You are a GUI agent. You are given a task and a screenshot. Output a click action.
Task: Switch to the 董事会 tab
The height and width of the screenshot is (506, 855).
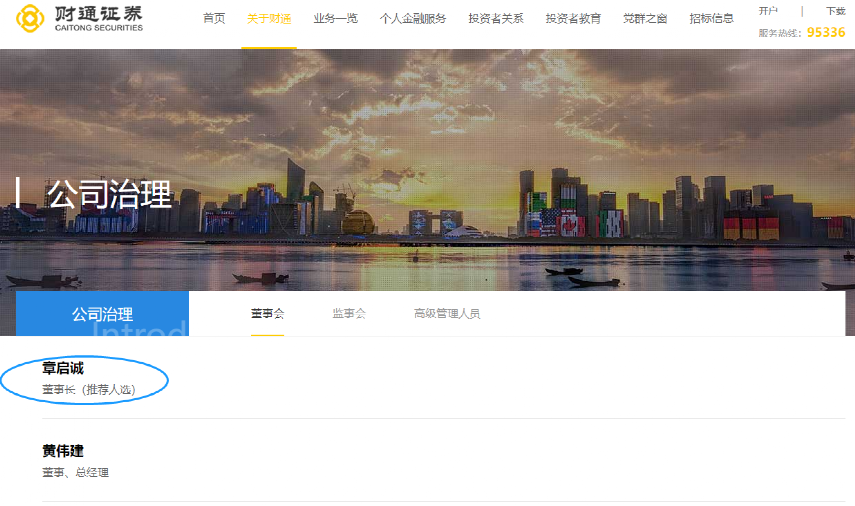point(267,314)
